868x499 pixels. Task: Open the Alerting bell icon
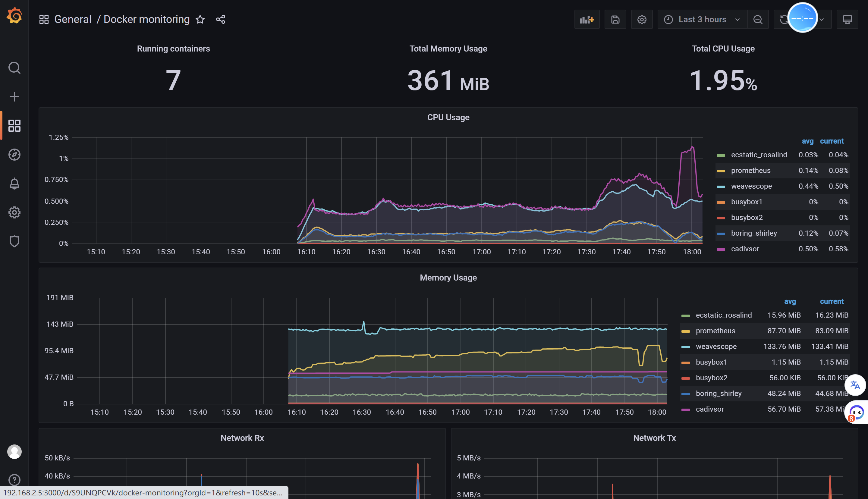pos(14,184)
